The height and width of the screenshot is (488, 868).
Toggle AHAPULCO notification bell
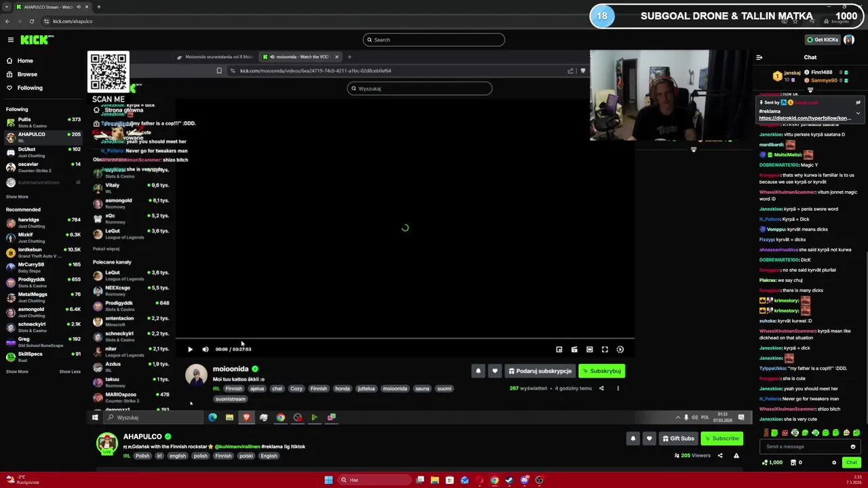tap(633, 439)
